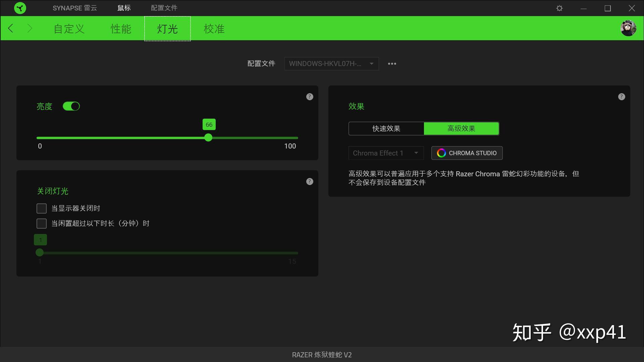Select the 灯光 tab
The width and height of the screenshot is (644, 362).
pos(167,28)
